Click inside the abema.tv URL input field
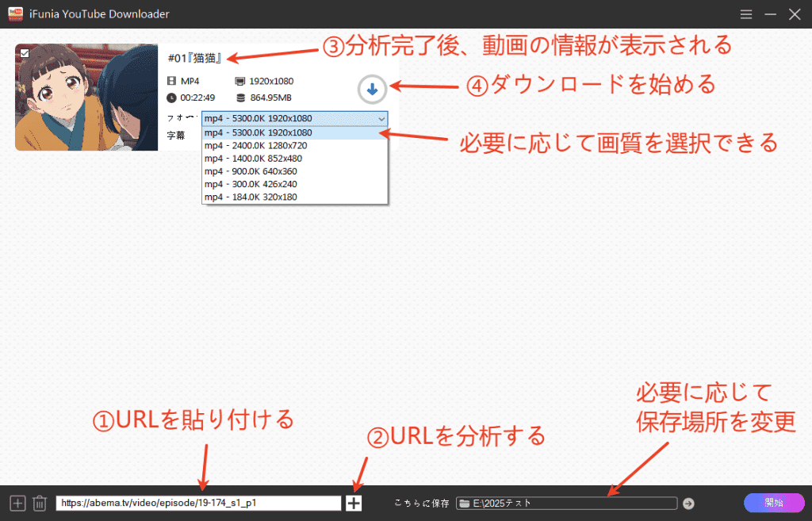 (x=198, y=502)
